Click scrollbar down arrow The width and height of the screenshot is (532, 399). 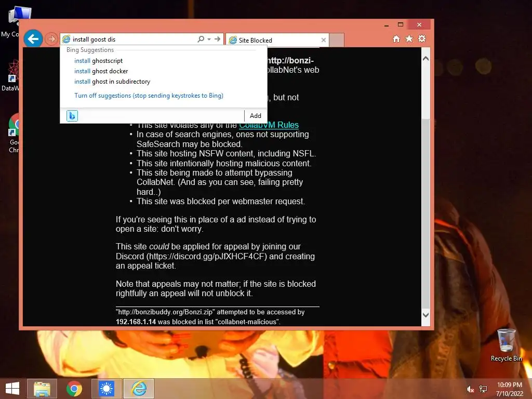pos(425,315)
